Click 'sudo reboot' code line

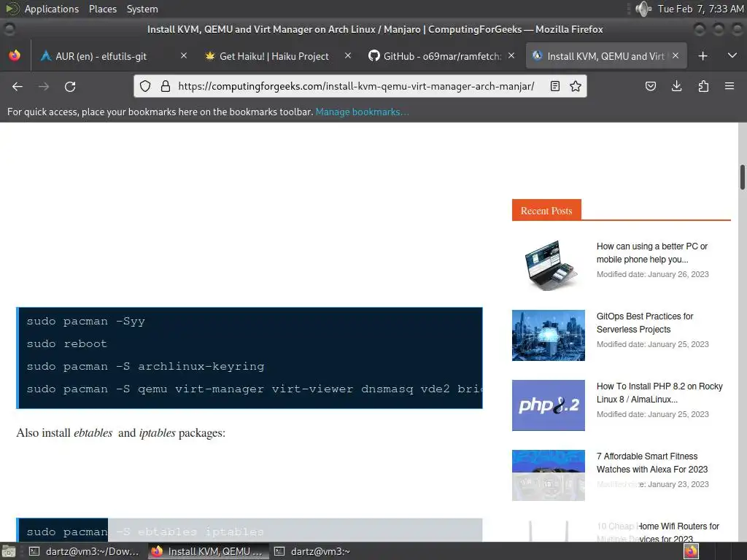66,344
